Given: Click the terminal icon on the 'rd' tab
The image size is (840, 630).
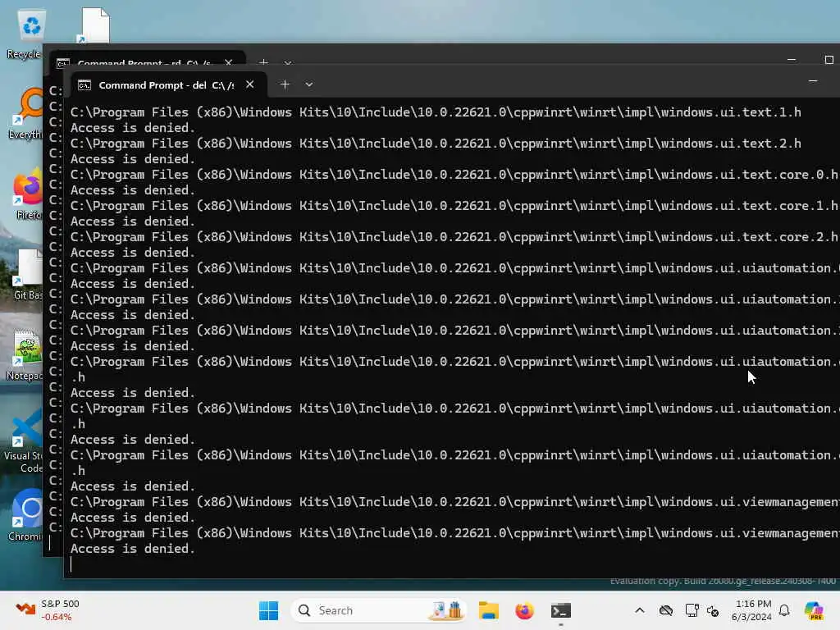Looking at the screenshot, I should pos(62,63).
